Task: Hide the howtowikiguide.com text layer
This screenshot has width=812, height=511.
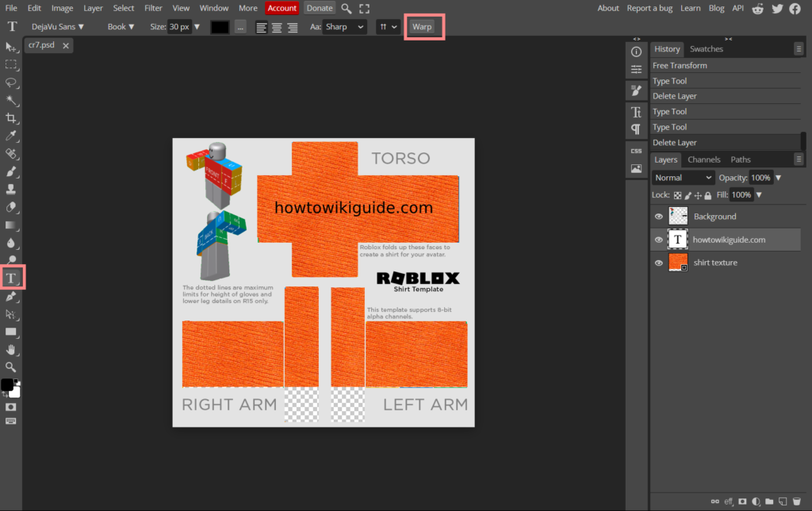Action: 659,240
